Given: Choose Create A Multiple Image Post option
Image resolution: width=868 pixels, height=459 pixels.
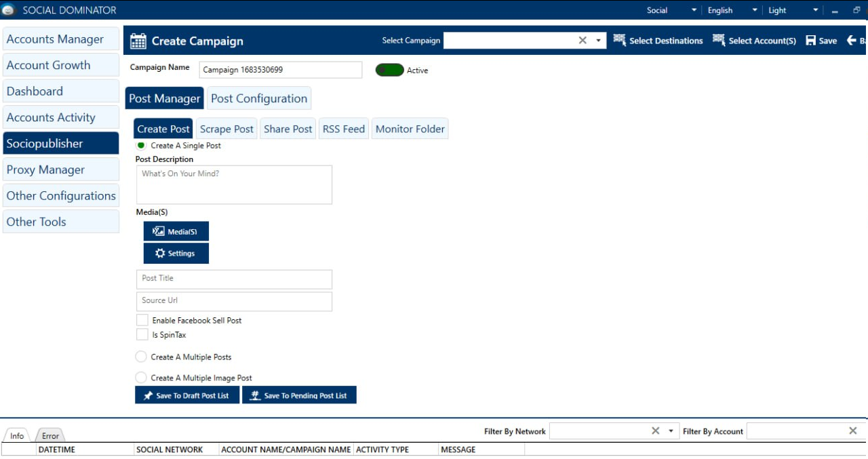Looking at the screenshot, I should [141, 378].
